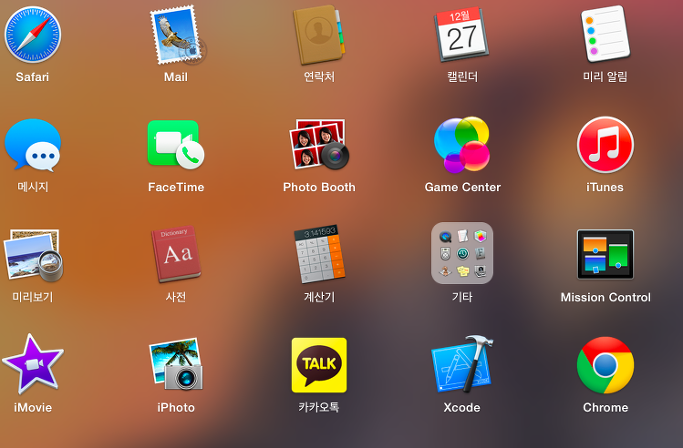The image size is (683, 448).
Task: Launch the Mission Control icon
Action: 605,255
